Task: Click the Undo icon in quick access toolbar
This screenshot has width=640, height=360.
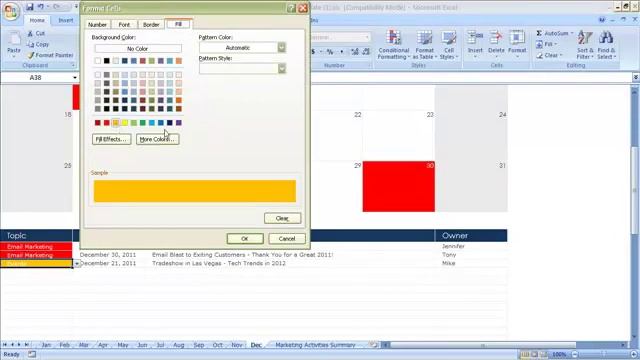Action: pos(41,7)
